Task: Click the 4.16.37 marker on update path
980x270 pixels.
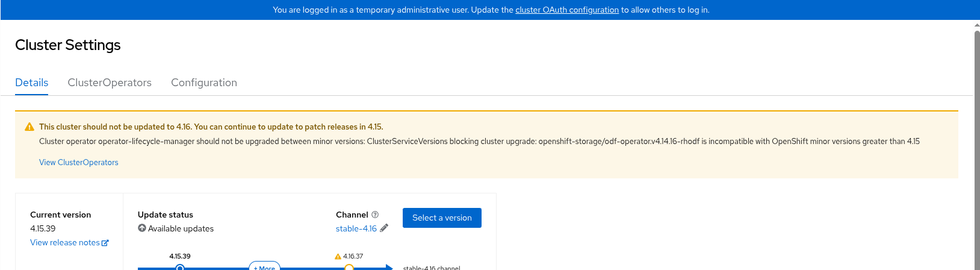Action: click(x=349, y=267)
